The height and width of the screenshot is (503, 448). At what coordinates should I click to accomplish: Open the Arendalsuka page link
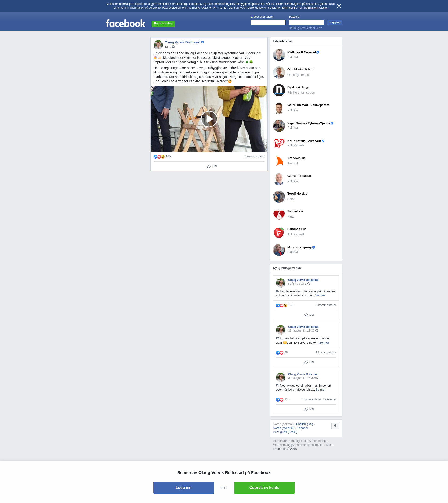click(x=296, y=158)
